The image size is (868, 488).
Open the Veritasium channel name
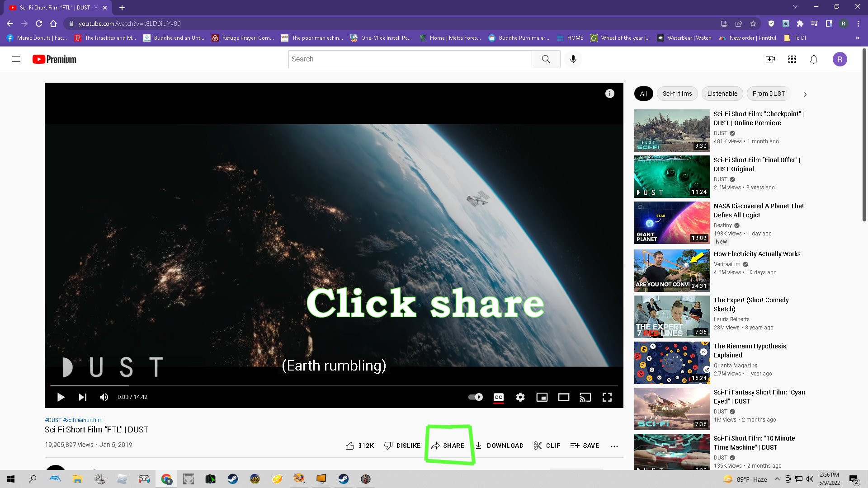coord(727,264)
